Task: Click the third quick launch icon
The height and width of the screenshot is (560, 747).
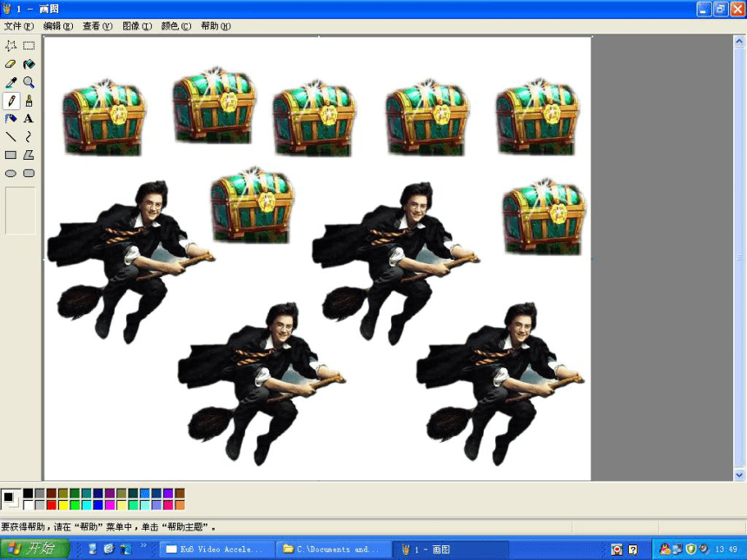Action: [126, 549]
